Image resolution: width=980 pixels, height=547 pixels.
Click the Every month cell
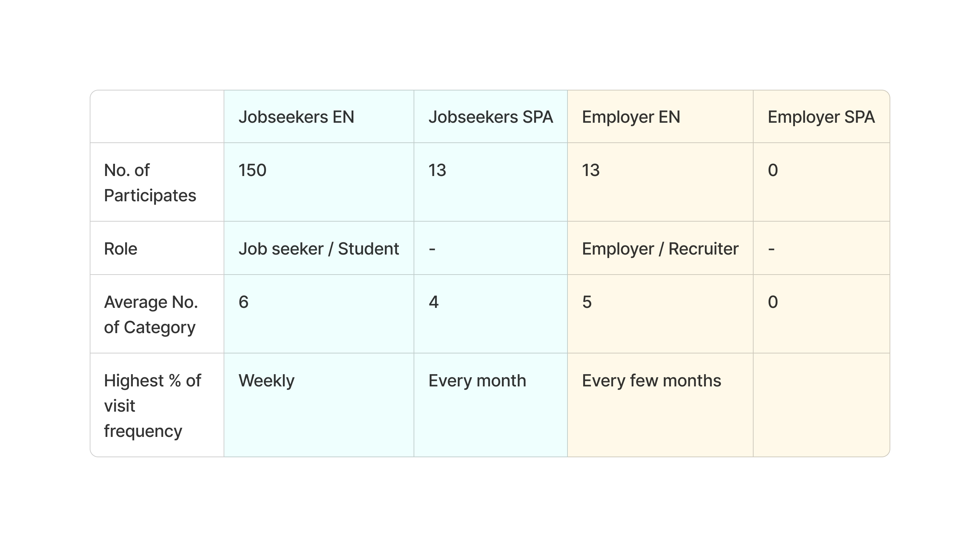point(477,381)
